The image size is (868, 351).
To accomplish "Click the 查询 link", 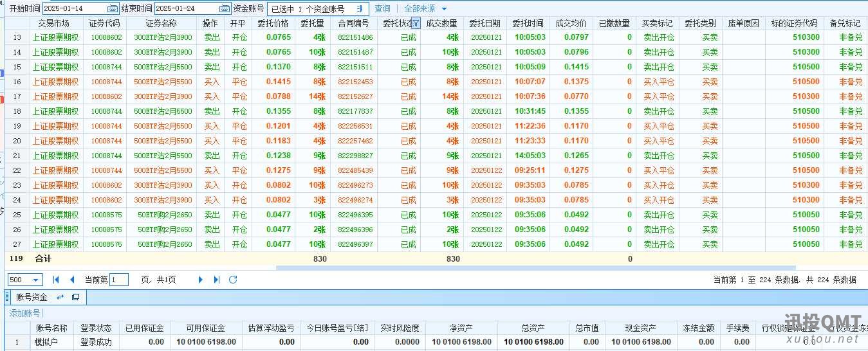I will (x=382, y=9).
